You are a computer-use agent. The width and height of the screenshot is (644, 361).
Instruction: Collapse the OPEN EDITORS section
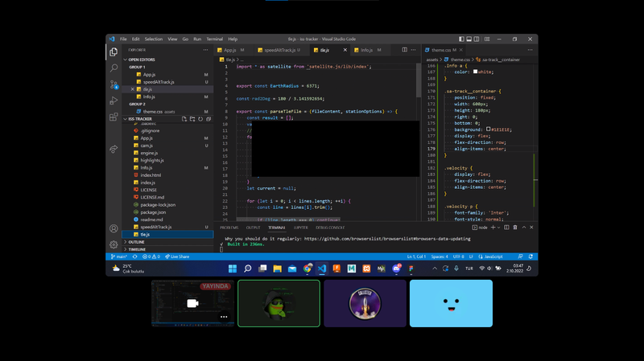[x=142, y=59]
